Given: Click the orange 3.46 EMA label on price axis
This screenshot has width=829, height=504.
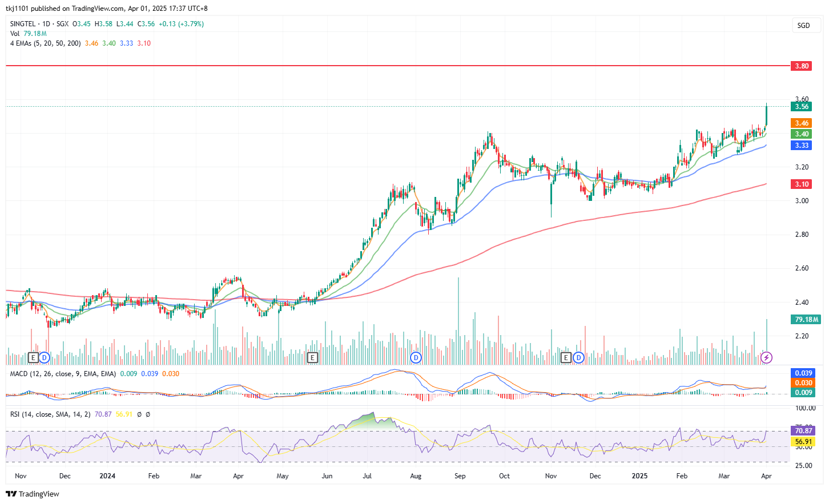Looking at the screenshot, I should click(802, 123).
